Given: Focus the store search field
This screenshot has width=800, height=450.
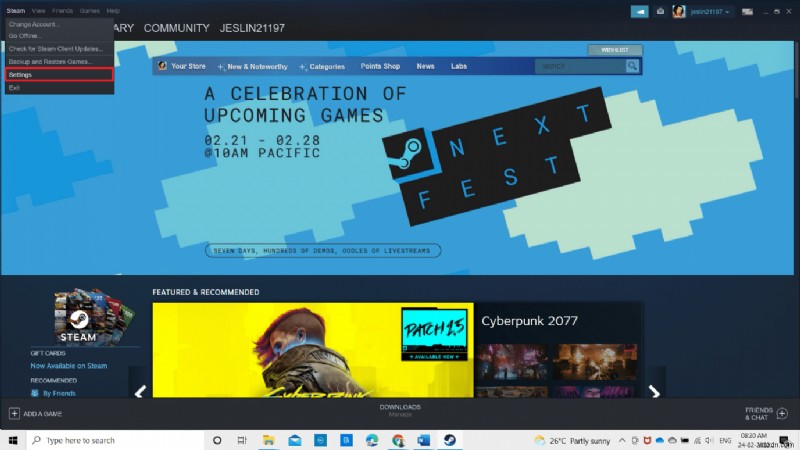Looking at the screenshot, I should 580,66.
